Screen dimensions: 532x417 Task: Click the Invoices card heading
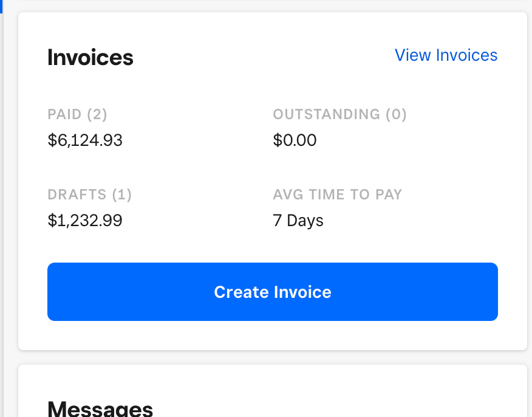click(x=90, y=58)
